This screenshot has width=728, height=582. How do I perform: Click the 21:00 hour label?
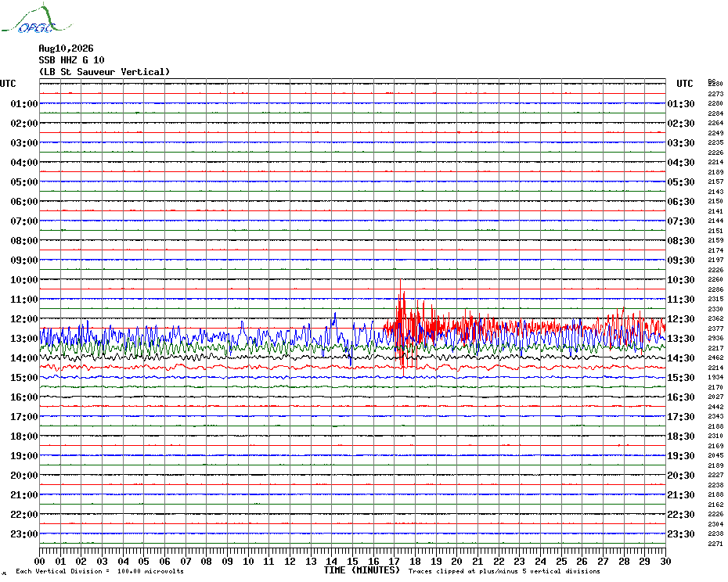(x=24, y=494)
